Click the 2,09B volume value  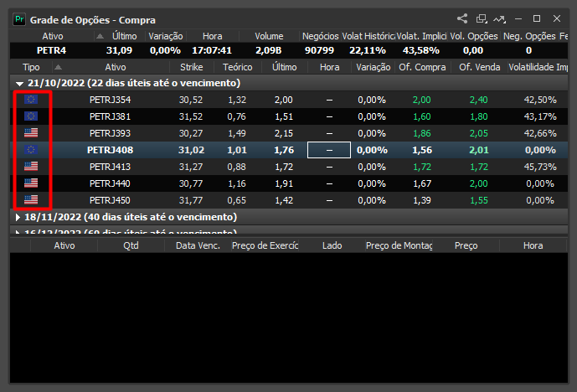tap(269, 50)
